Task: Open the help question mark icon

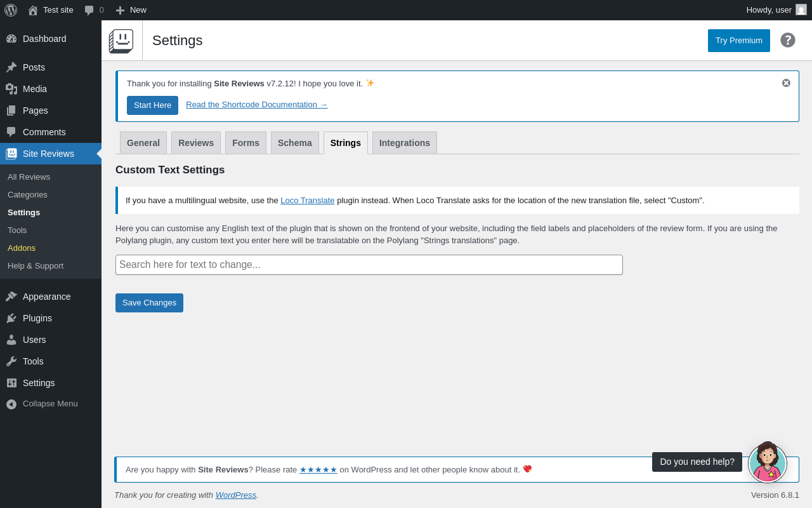Action: (x=788, y=40)
